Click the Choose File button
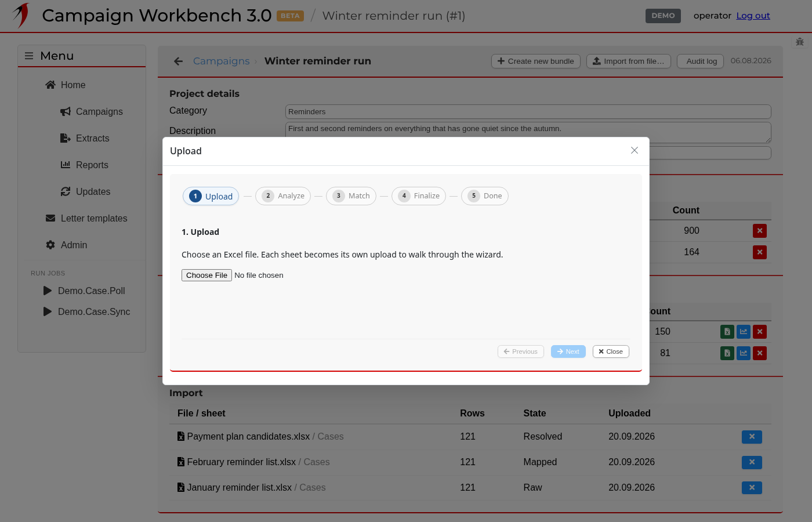Image resolution: width=812 pixels, height=522 pixels. (x=207, y=275)
